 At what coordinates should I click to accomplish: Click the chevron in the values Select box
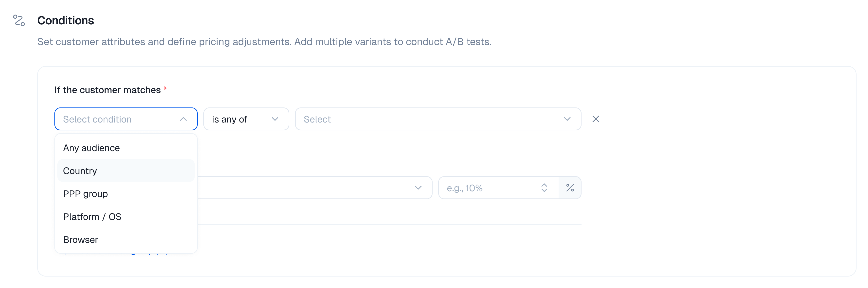tap(567, 119)
